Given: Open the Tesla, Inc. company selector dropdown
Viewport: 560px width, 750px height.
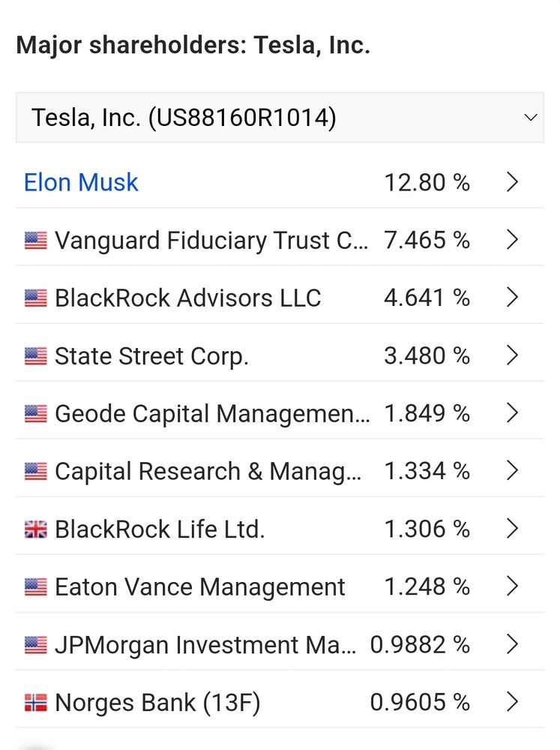Looking at the screenshot, I should (x=280, y=118).
